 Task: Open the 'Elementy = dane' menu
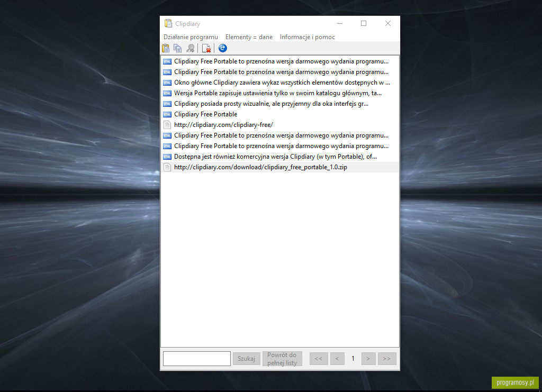(249, 37)
